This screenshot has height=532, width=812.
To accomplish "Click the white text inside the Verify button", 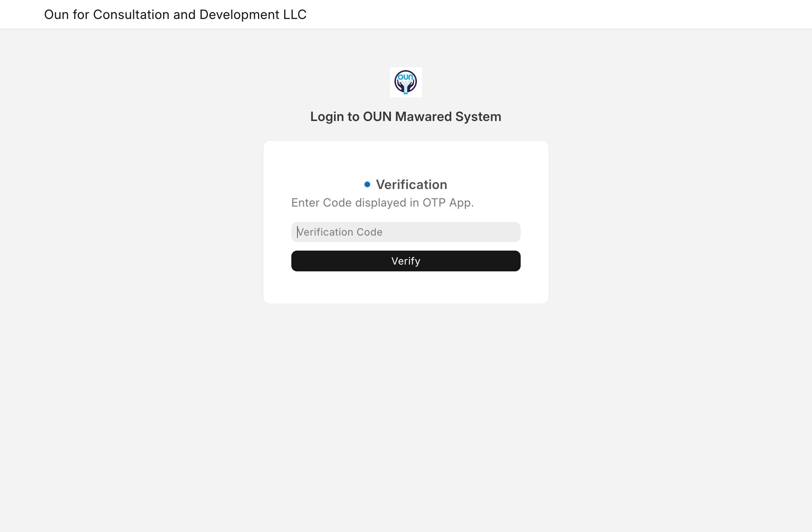I will pyautogui.click(x=406, y=261).
